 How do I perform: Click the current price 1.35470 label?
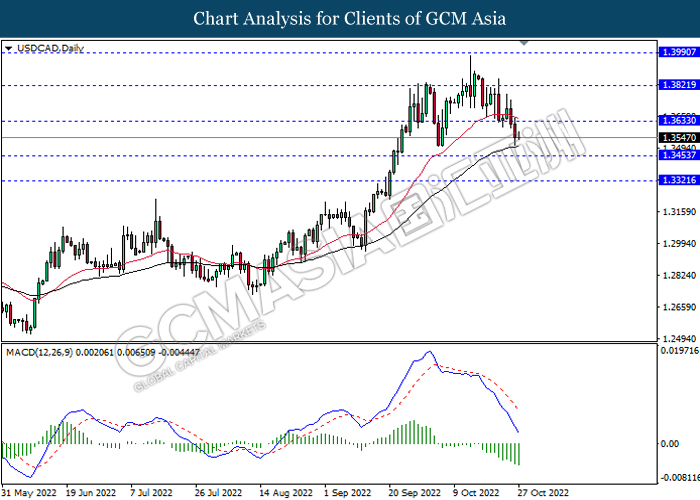679,138
